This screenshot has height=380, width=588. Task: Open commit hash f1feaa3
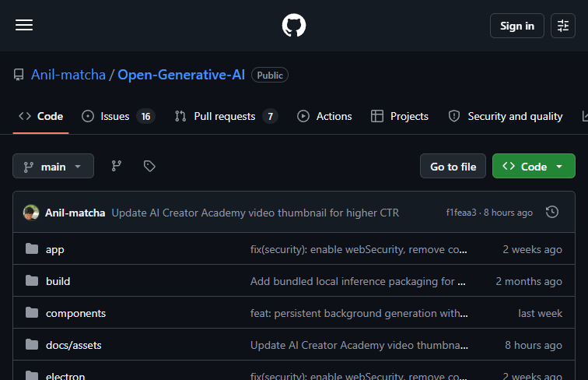pyautogui.click(x=461, y=213)
